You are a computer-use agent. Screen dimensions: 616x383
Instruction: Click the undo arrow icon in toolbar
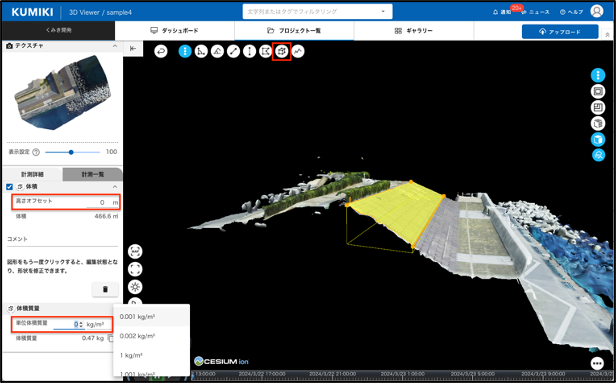coord(161,51)
